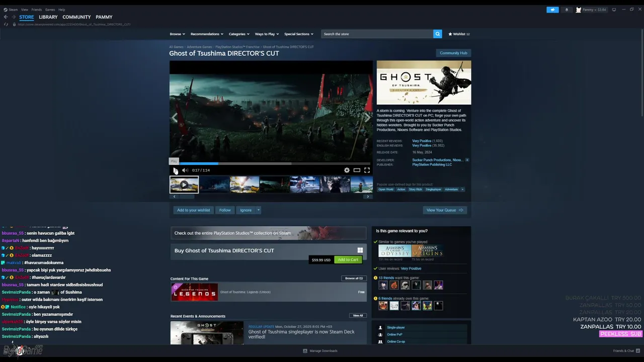Expand the Ways to Play dropdown
The height and width of the screenshot is (362, 644).
267,34
